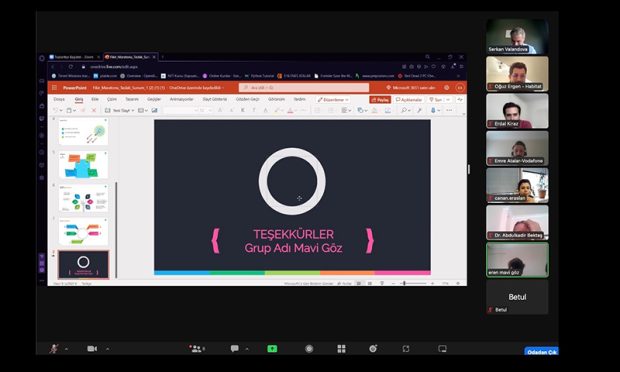Open the Animasyonlar ribbon tab

(181, 99)
